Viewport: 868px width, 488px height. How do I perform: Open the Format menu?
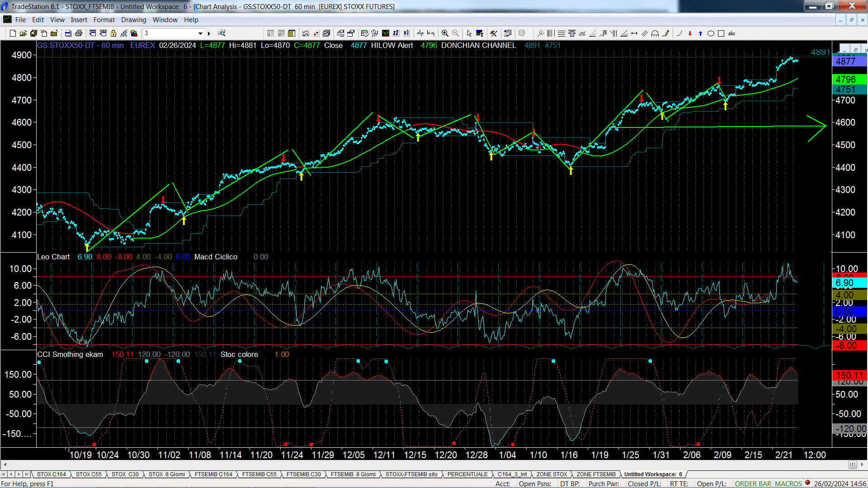[104, 20]
